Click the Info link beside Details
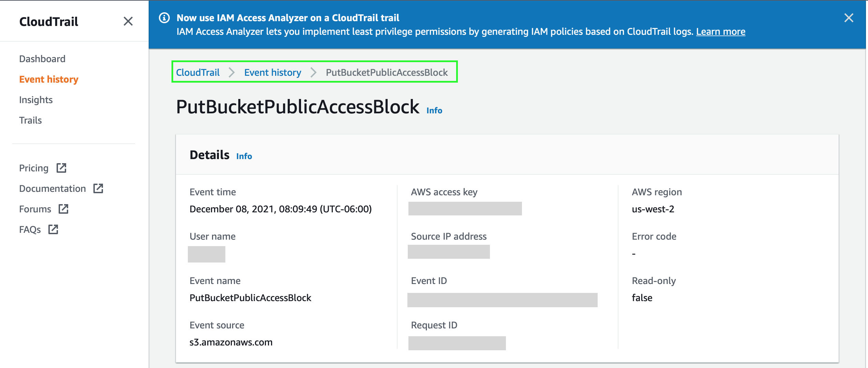 coord(244,156)
